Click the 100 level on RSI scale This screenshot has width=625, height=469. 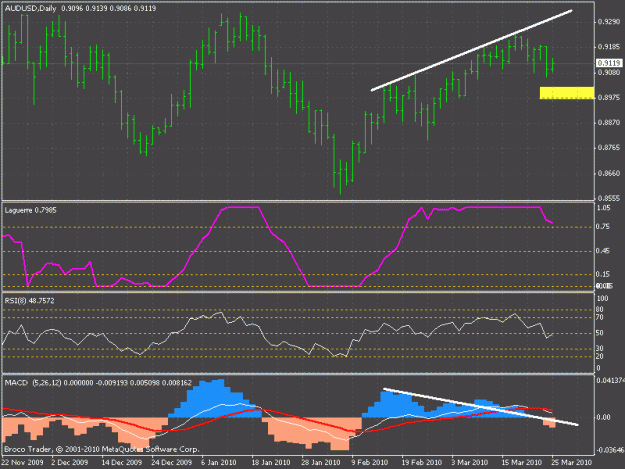[x=602, y=298]
